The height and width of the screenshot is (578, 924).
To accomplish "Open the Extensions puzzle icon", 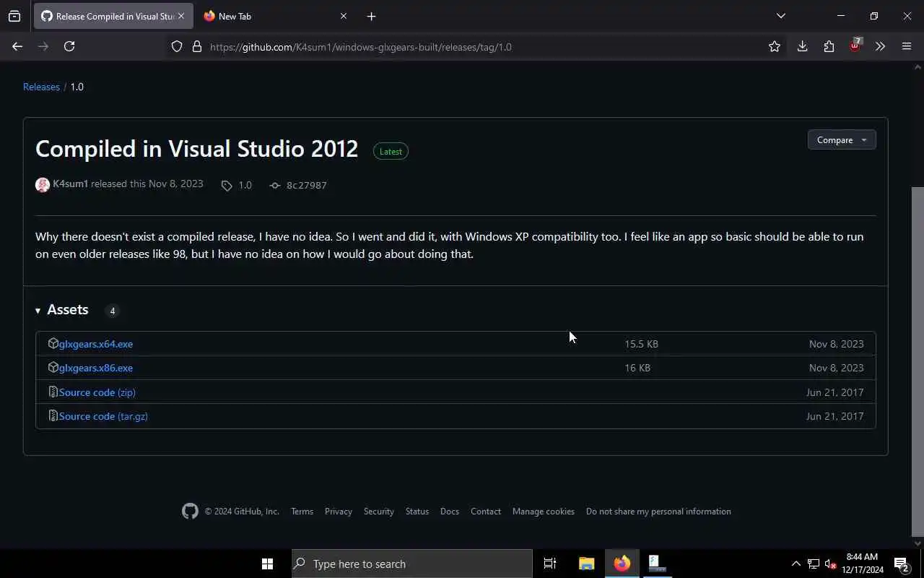I will pos(829,46).
